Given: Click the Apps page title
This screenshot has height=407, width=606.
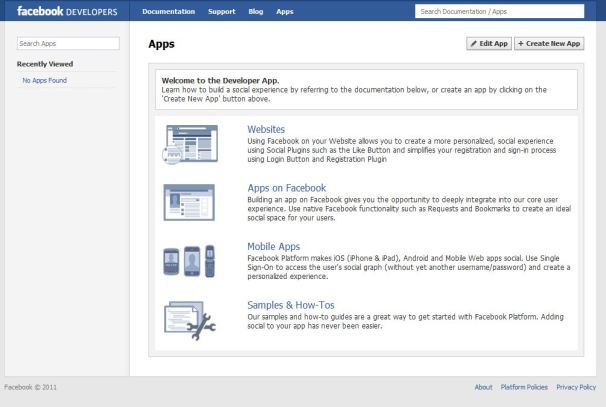Looking at the screenshot, I should tap(162, 44).
